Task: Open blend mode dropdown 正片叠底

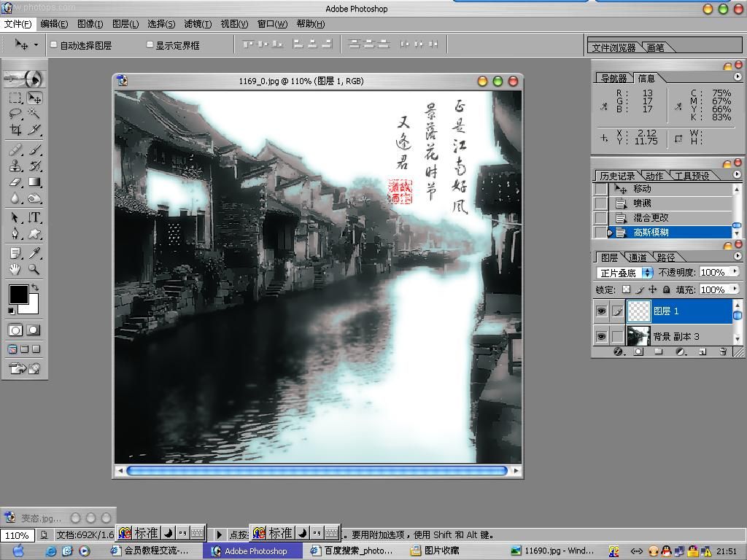Action: 624,273
